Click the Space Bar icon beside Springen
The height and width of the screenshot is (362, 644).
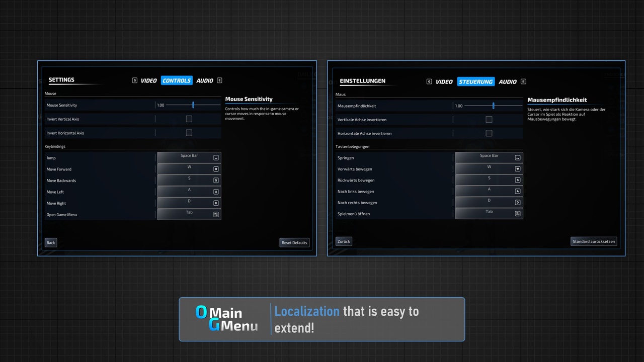pos(517,157)
